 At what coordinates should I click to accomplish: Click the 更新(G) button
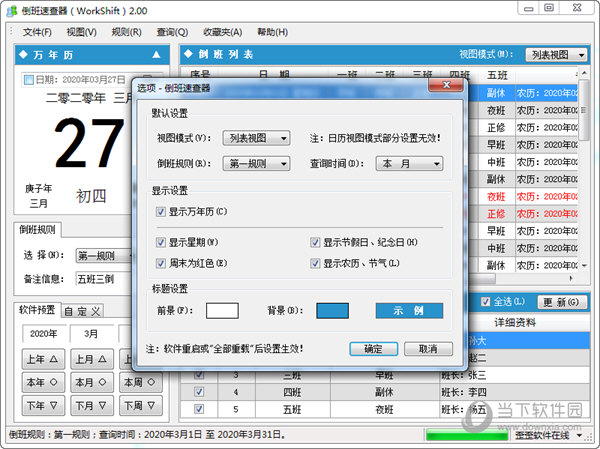(562, 302)
